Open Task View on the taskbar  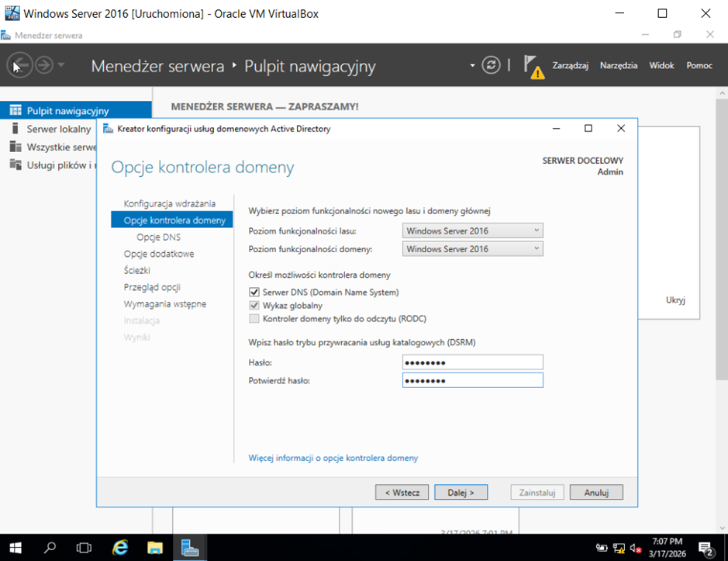[x=84, y=548]
